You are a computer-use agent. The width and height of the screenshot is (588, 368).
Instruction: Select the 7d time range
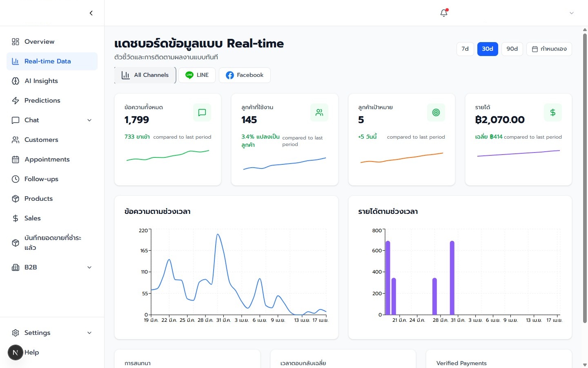coord(465,49)
